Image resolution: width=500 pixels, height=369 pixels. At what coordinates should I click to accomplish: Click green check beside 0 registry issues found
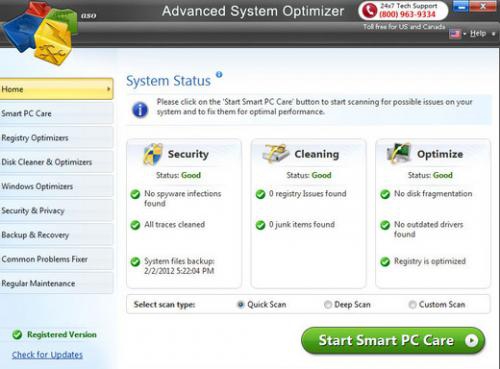click(260, 194)
